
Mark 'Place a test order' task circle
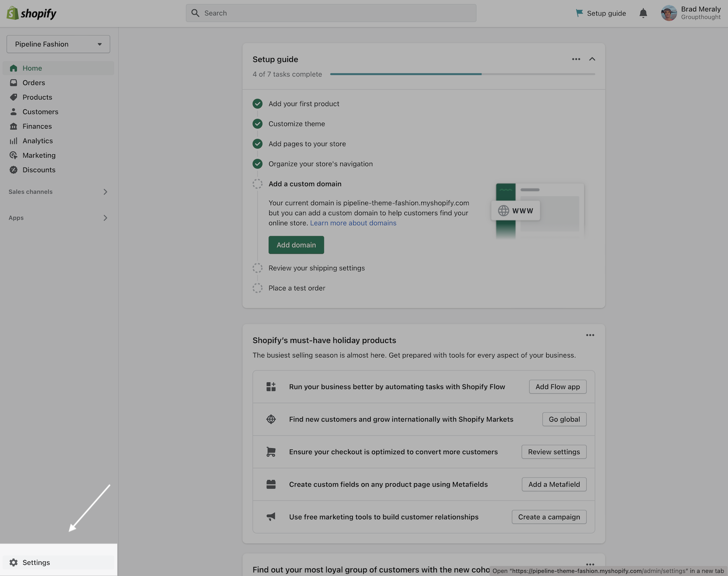coord(258,288)
